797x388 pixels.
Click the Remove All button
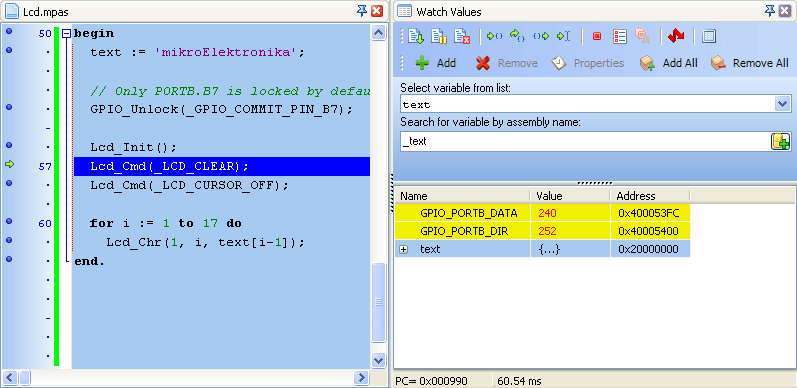[x=750, y=63]
